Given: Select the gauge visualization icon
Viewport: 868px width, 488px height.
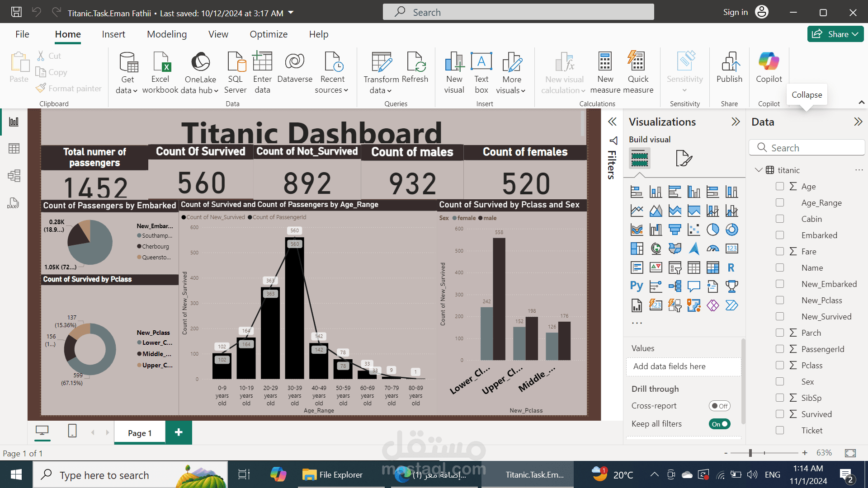Looking at the screenshot, I should pyautogui.click(x=713, y=249).
